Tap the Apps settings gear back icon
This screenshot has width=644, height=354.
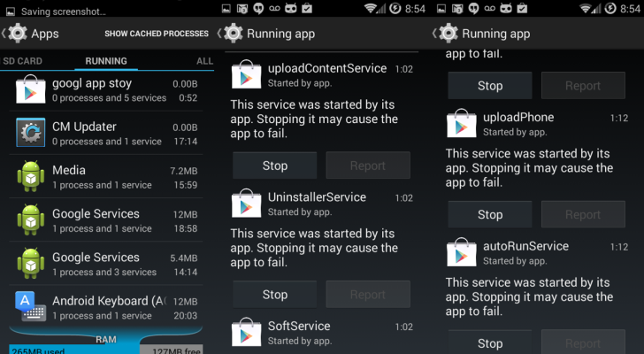pyautogui.click(x=14, y=34)
